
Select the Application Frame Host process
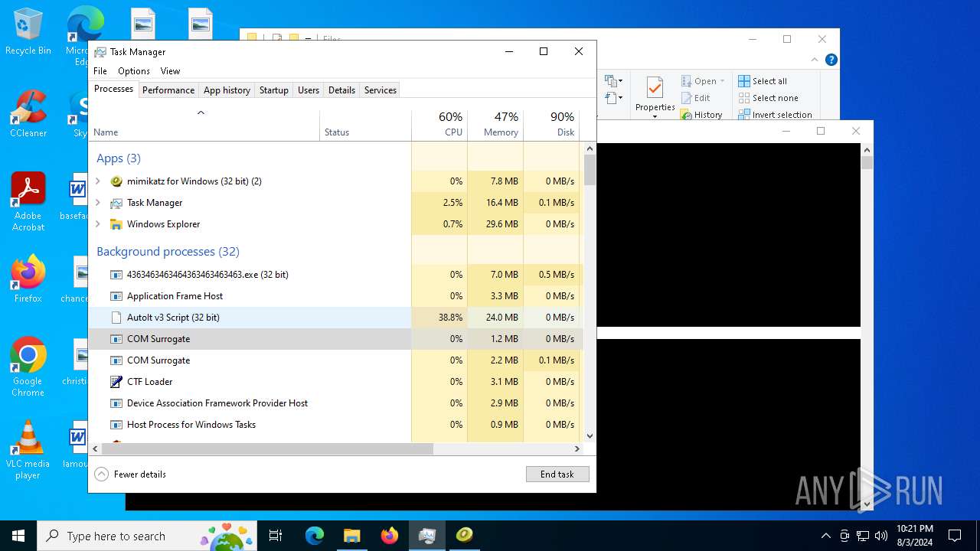click(335, 296)
